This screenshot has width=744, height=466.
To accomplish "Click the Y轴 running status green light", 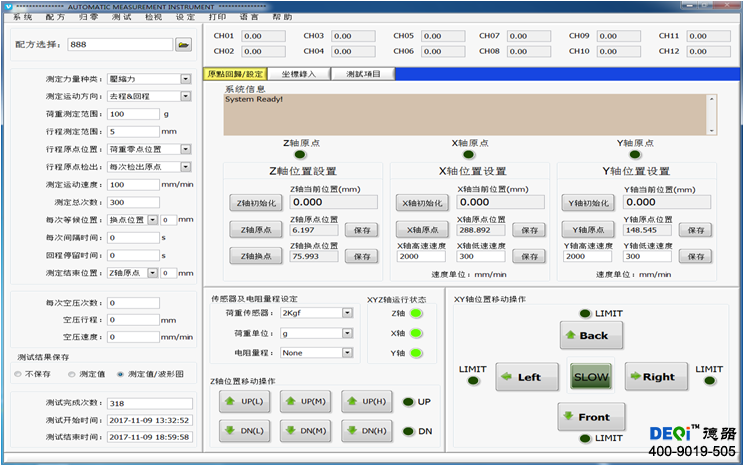I will coord(416,353).
